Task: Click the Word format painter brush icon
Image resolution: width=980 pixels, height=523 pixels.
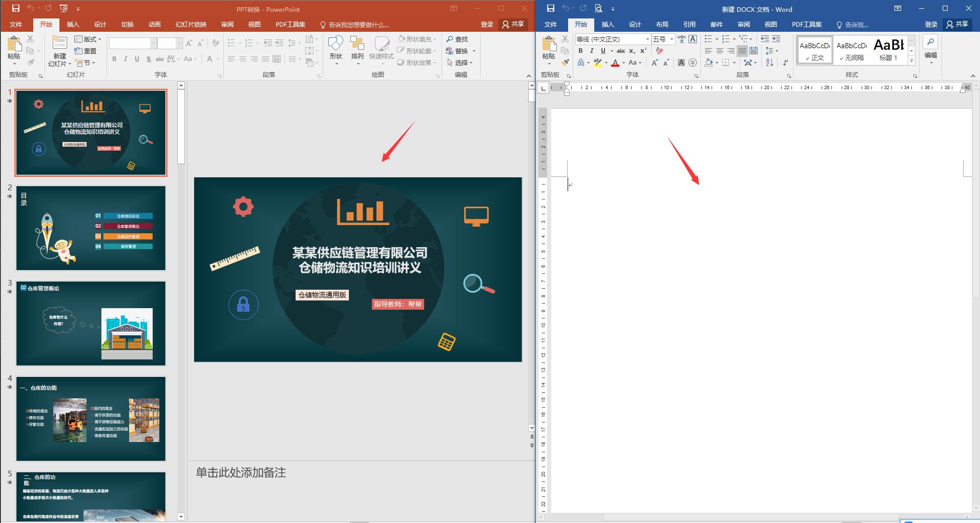Action: click(565, 63)
